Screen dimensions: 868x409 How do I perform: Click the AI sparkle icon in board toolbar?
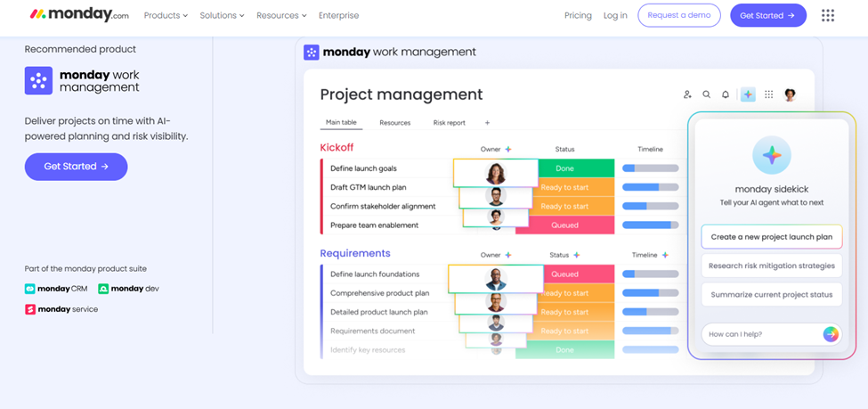pos(748,94)
